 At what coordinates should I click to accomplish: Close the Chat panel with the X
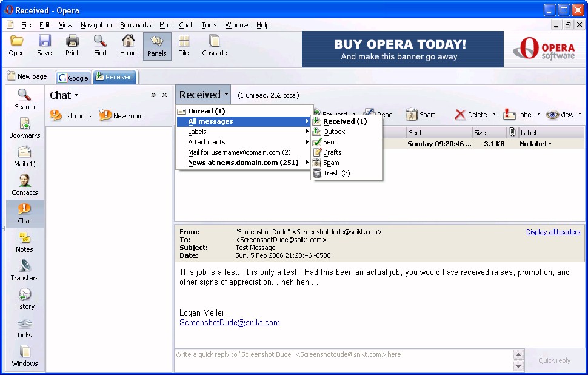[164, 95]
